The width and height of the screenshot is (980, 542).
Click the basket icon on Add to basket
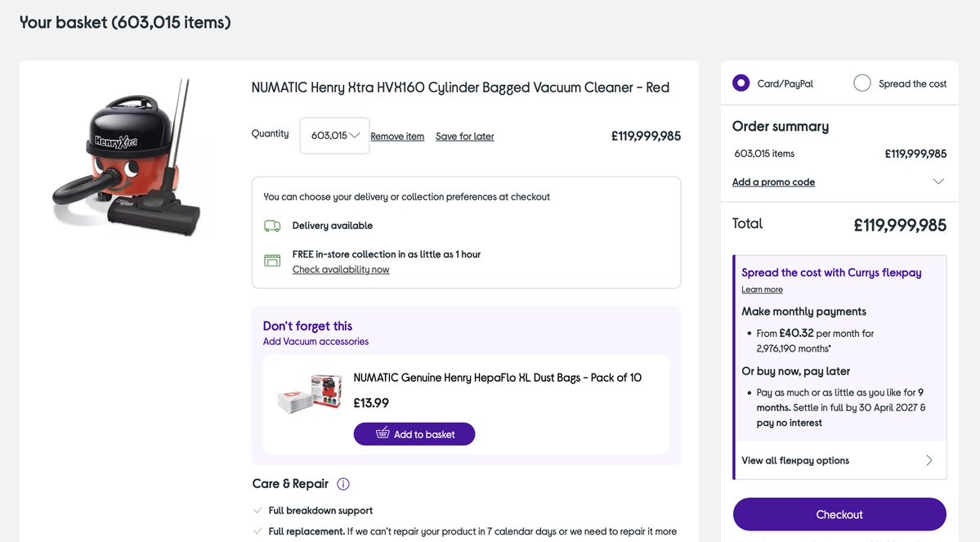click(383, 433)
